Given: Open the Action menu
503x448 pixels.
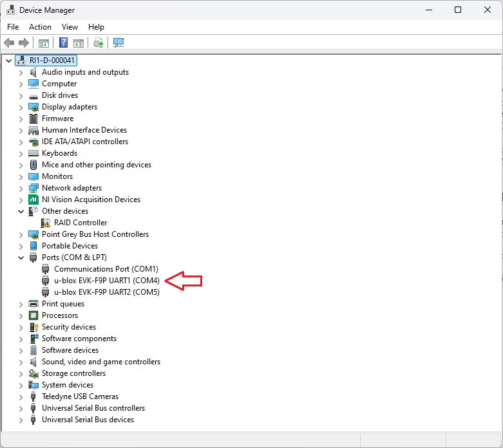Looking at the screenshot, I should pyautogui.click(x=40, y=27).
